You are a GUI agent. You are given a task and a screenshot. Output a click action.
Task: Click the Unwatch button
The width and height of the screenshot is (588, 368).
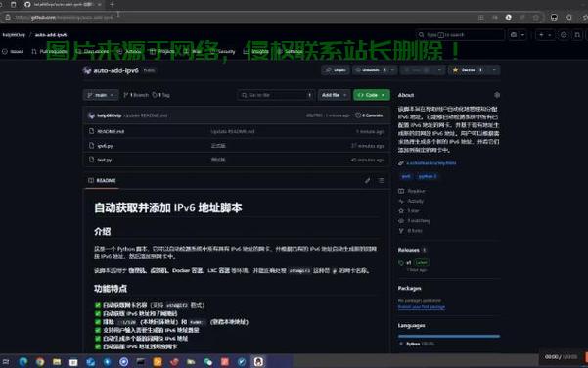pyautogui.click(x=370, y=70)
